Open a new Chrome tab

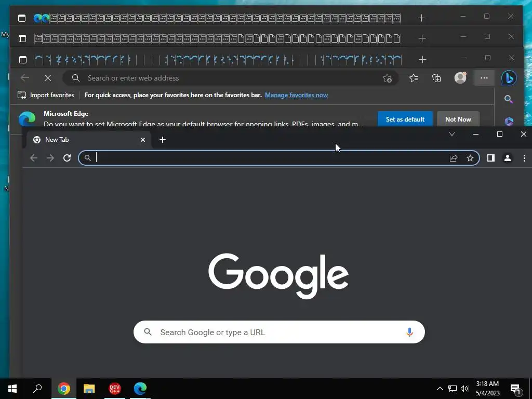coord(163,140)
